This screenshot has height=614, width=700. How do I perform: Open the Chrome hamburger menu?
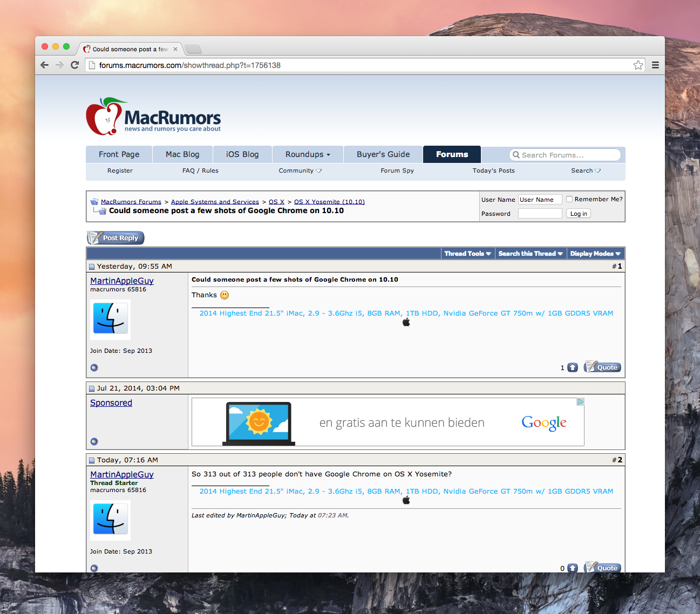pos(655,65)
